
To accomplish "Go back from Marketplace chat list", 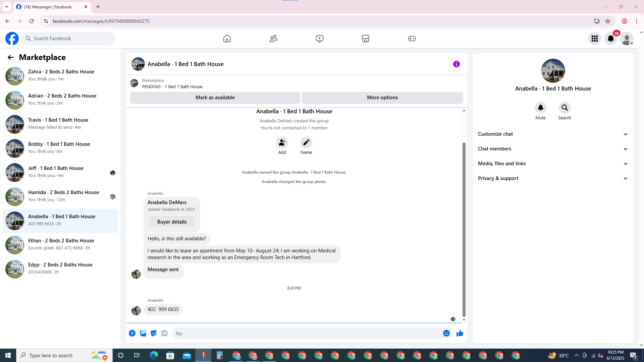I will pyautogui.click(x=11, y=57).
